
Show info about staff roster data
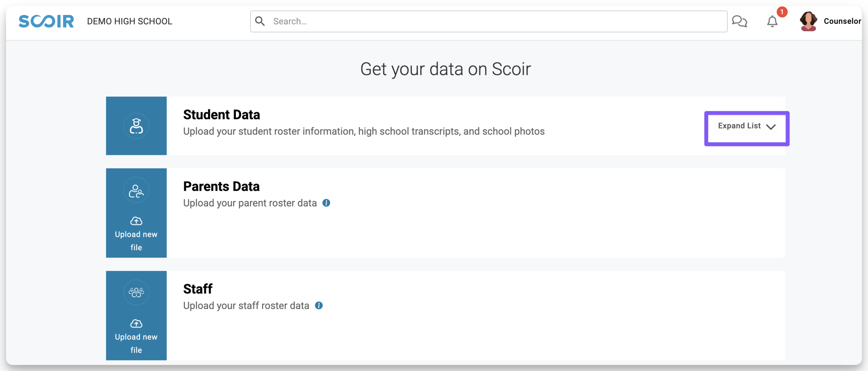(x=319, y=305)
